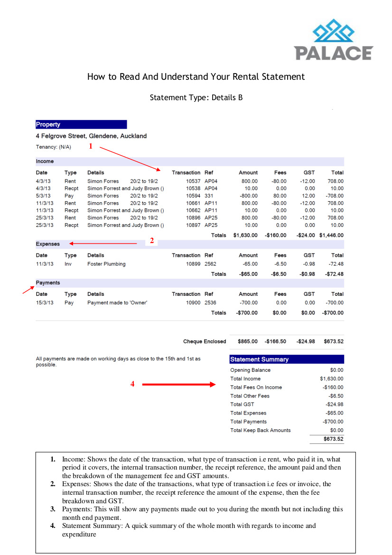The image size is (392, 555).
Task: Click Total GST value -$24.98 in summary
Action: coord(333,404)
